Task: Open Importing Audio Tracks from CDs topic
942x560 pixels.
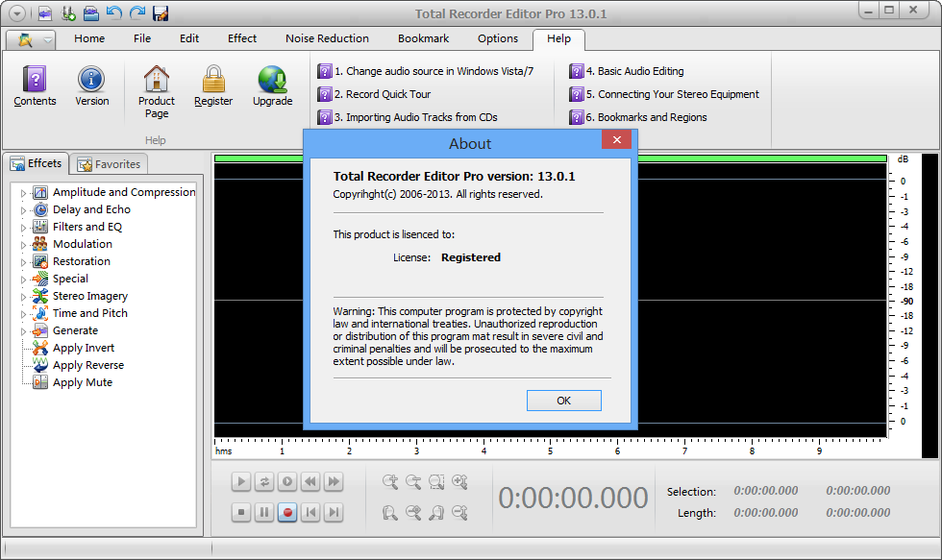Action: 408,117
